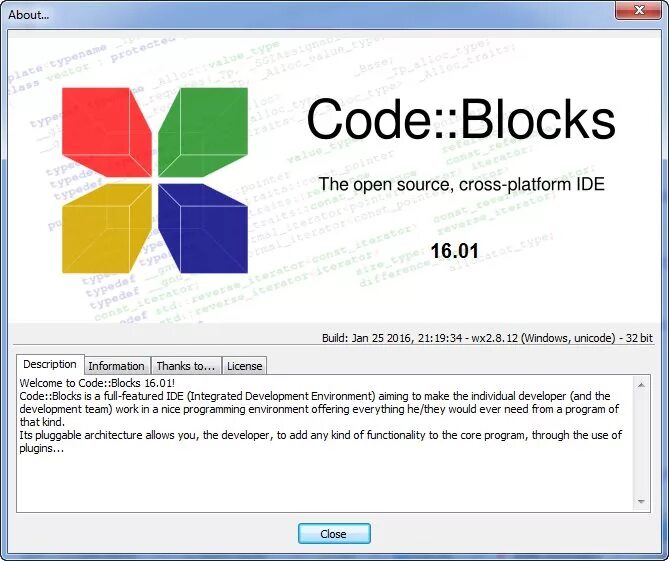Click the Close button at the bottom
Viewport: 669px width, 561px height.
(x=334, y=534)
